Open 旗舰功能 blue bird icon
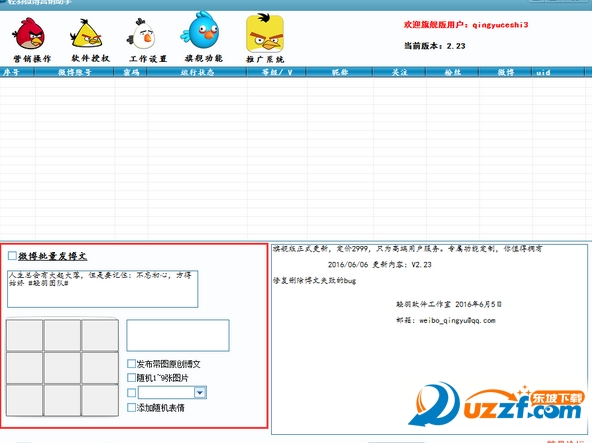 [201, 30]
